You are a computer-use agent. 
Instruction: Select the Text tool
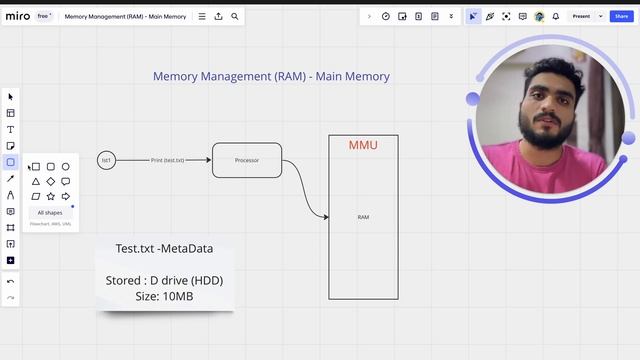tap(11, 129)
